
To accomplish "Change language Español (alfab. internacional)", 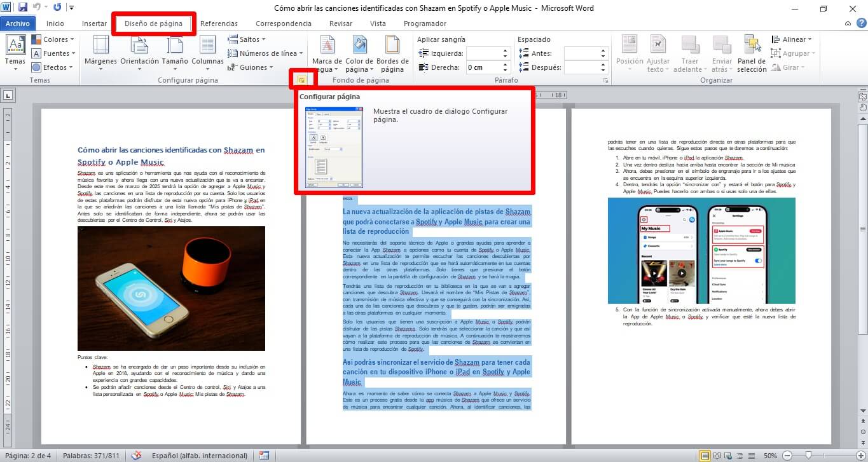I will pyautogui.click(x=199, y=456).
